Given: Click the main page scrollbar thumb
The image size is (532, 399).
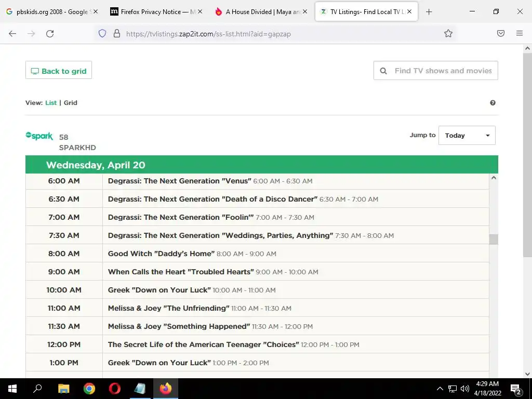Looking at the screenshot, I should tap(527, 155).
